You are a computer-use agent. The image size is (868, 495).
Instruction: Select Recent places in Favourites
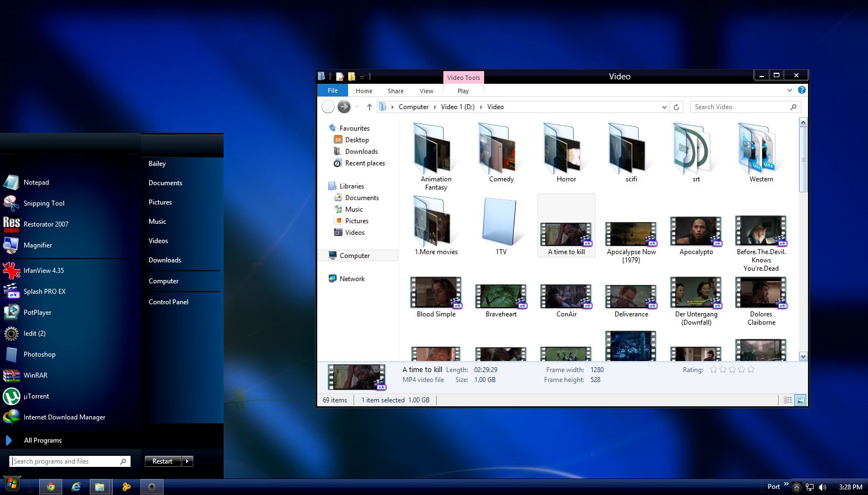pyautogui.click(x=365, y=163)
